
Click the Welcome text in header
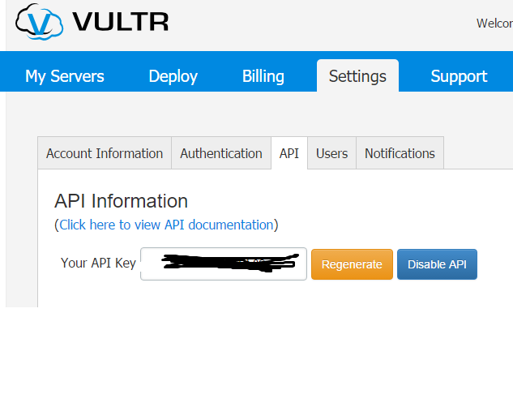494,24
